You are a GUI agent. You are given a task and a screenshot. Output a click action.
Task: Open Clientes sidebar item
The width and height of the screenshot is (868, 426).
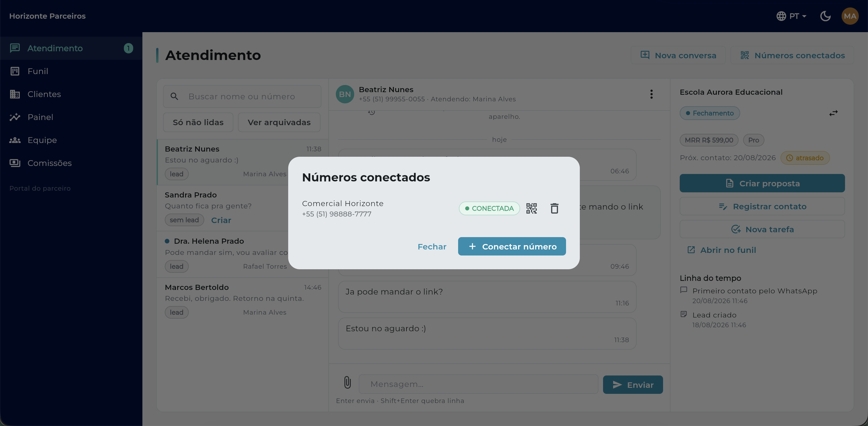pyautogui.click(x=71, y=94)
